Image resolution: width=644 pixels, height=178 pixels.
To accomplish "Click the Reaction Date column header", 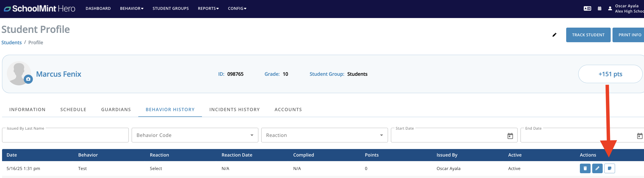I will pos(237,155).
